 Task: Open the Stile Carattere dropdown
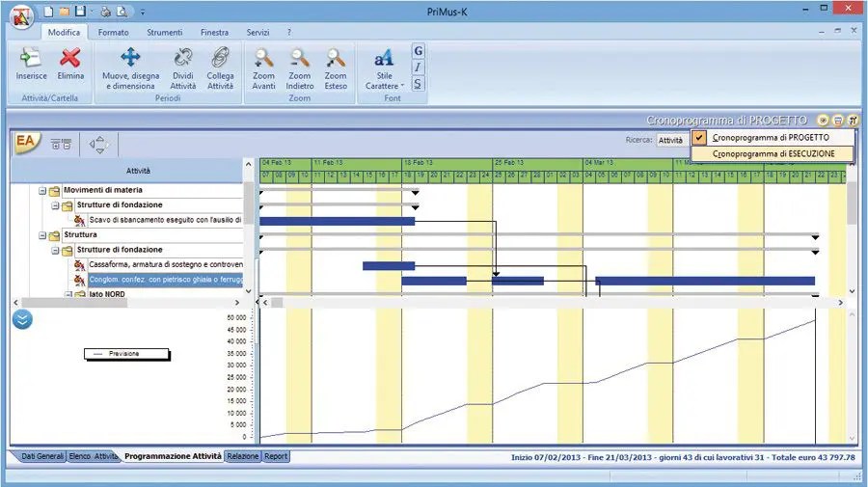pyautogui.click(x=384, y=68)
